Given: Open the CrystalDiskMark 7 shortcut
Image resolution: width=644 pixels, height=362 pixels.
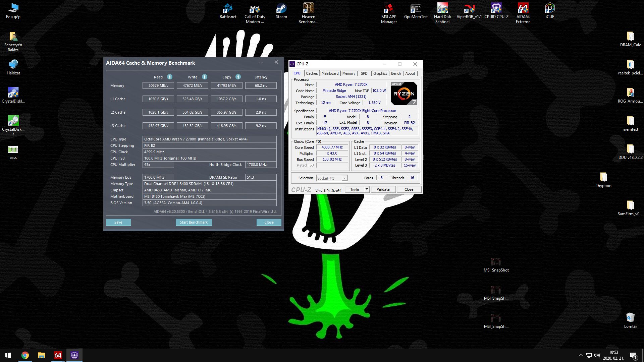Looking at the screenshot, I should tap(13, 125).
